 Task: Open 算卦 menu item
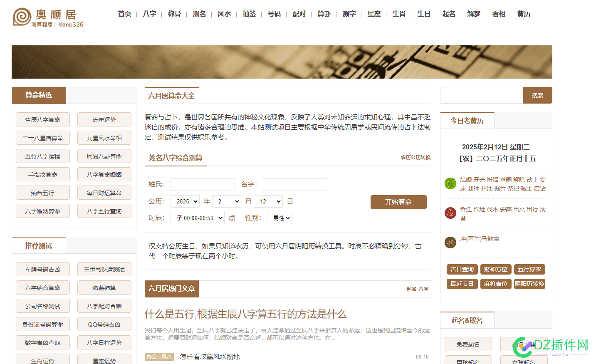(324, 14)
